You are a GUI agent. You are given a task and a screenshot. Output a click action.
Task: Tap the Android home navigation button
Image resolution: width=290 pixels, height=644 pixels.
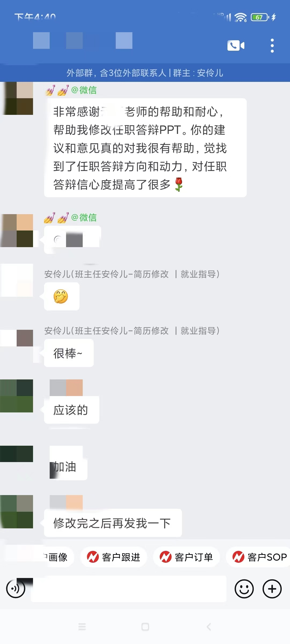145,627
